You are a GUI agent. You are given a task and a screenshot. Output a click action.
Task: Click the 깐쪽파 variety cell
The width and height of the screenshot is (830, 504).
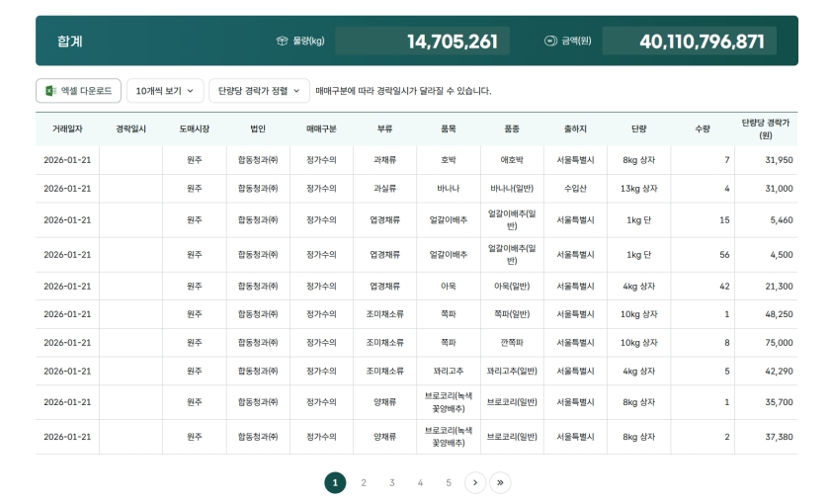pyautogui.click(x=512, y=343)
